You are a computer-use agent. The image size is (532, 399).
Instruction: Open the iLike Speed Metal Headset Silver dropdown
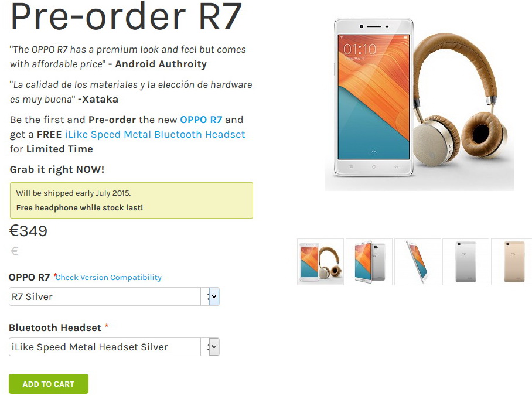pyautogui.click(x=114, y=347)
